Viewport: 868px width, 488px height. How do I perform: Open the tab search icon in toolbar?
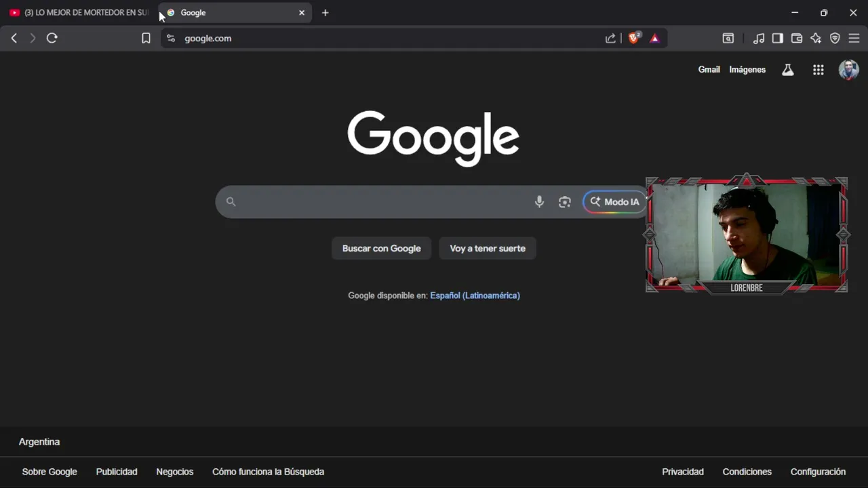pos(728,39)
